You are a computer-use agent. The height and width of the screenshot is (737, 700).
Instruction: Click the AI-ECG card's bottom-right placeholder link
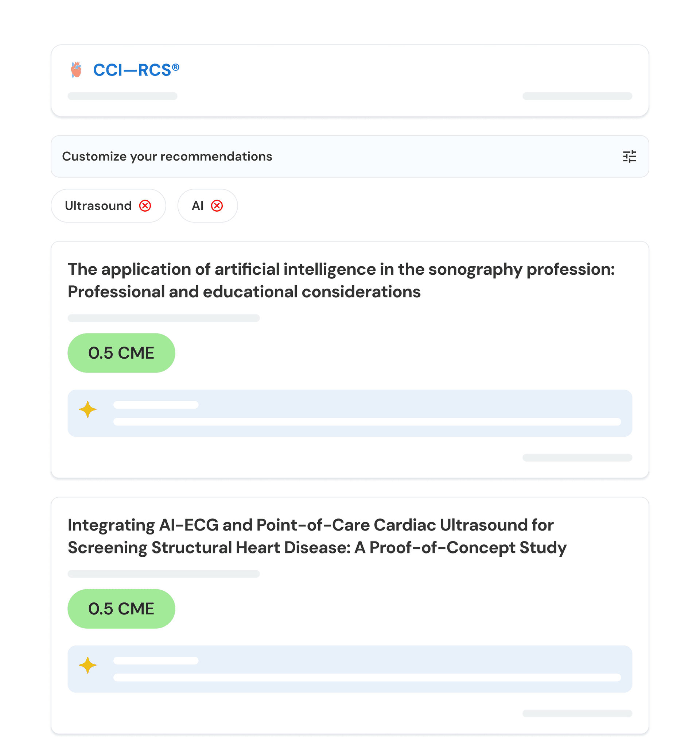point(577,714)
